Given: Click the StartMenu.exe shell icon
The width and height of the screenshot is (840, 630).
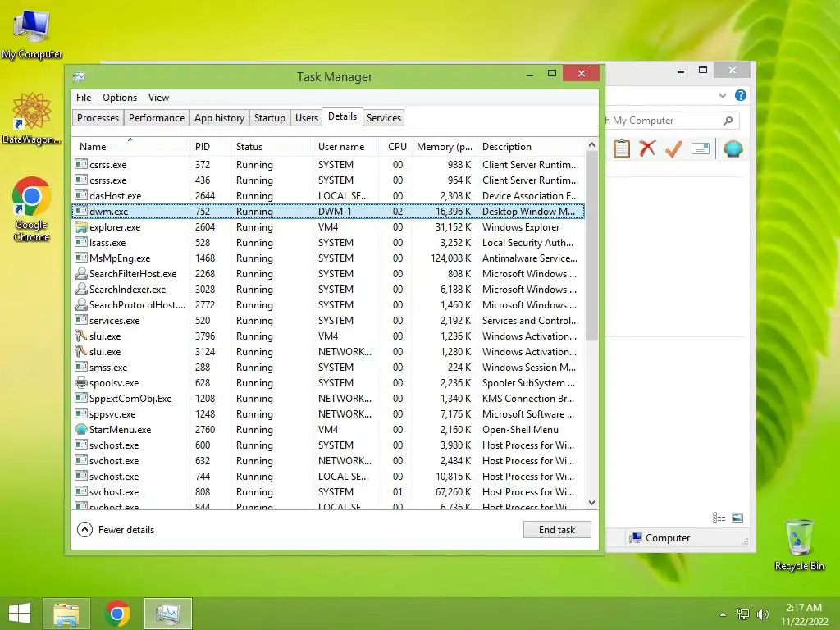Looking at the screenshot, I should click(x=81, y=430).
